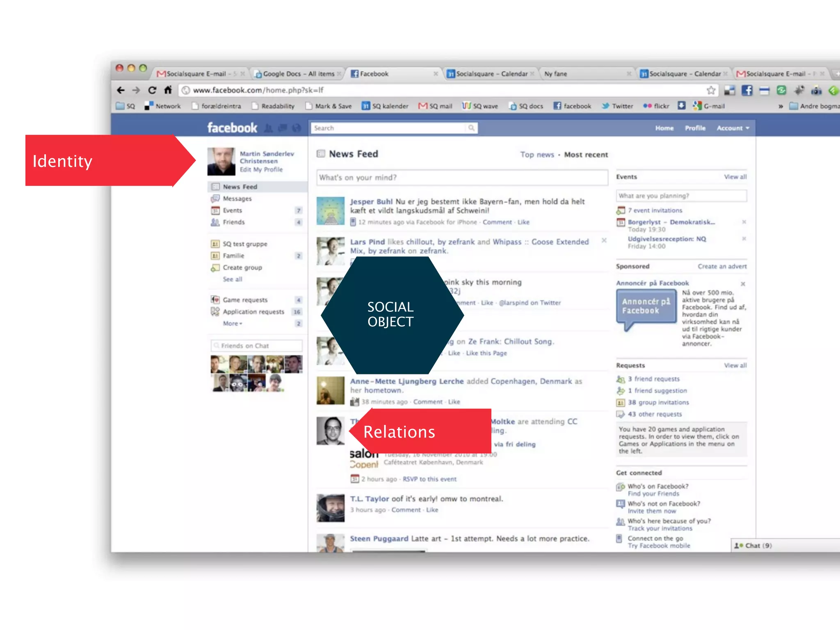
Task: Open Martin Sønderlev Christensen profile picture
Action: coord(221,162)
